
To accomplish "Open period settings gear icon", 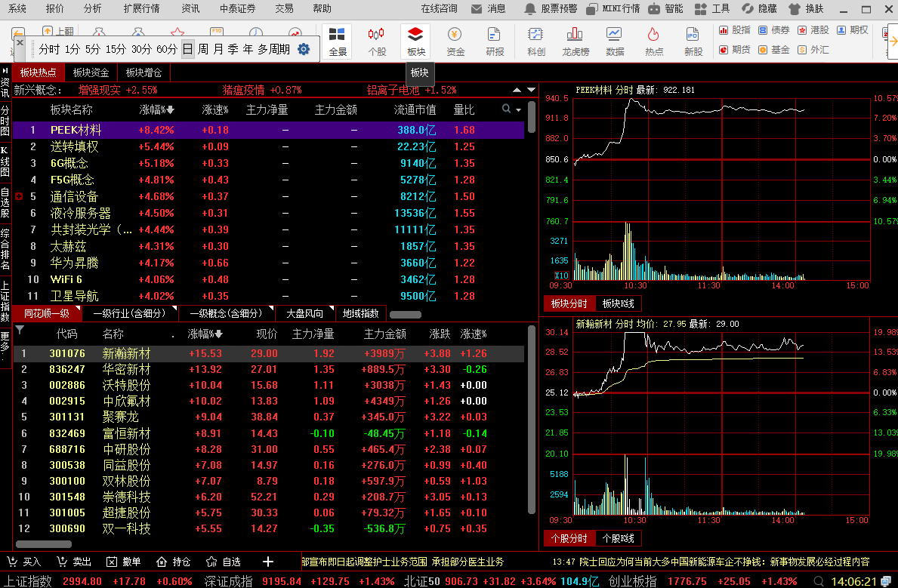I will coord(304,49).
